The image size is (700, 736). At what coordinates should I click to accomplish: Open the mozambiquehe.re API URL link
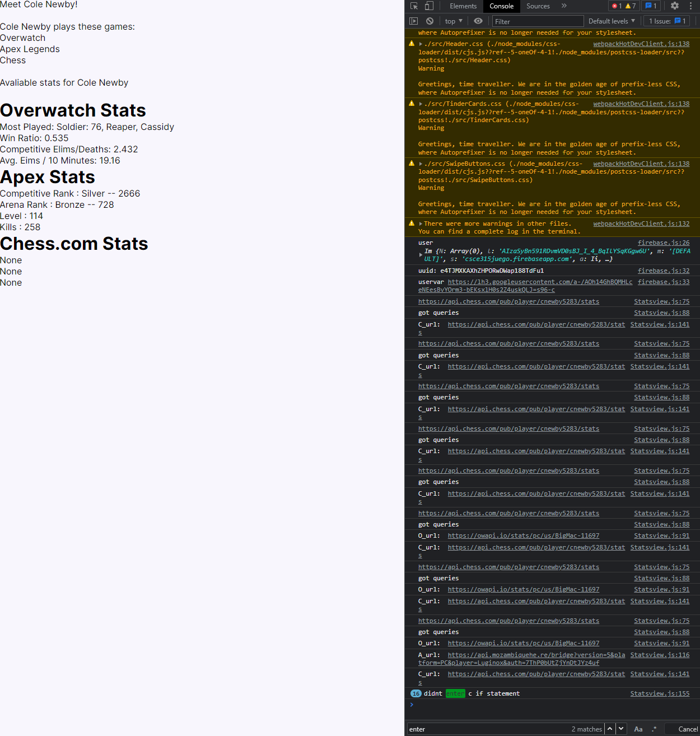point(522,659)
